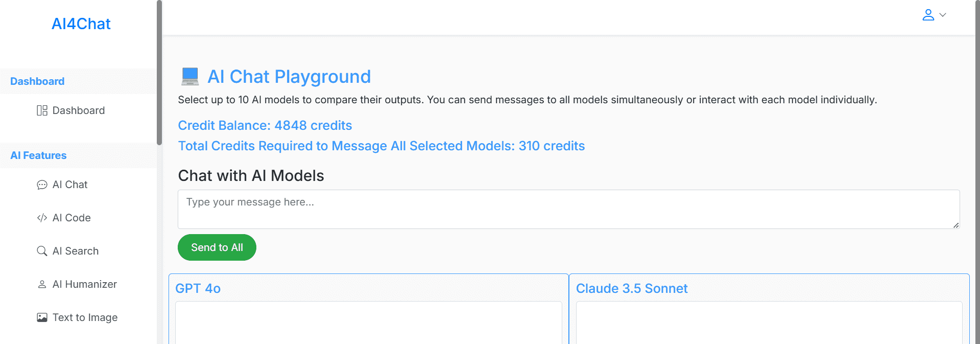The image size is (980, 344).
Task: Click the message box resize handle
Action: (955, 225)
